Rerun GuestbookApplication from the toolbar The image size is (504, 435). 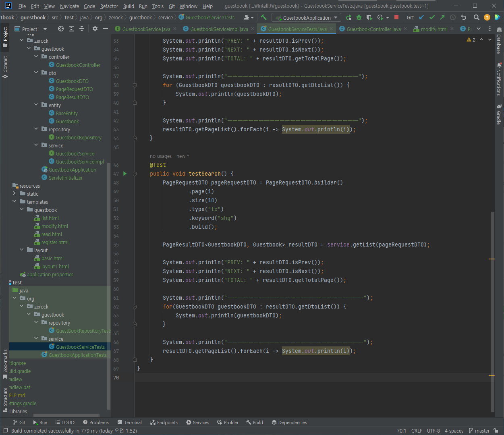(348, 17)
